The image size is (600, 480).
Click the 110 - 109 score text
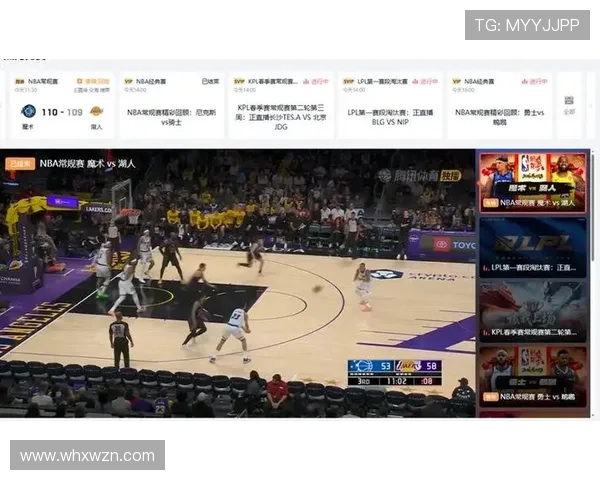[x=62, y=112]
